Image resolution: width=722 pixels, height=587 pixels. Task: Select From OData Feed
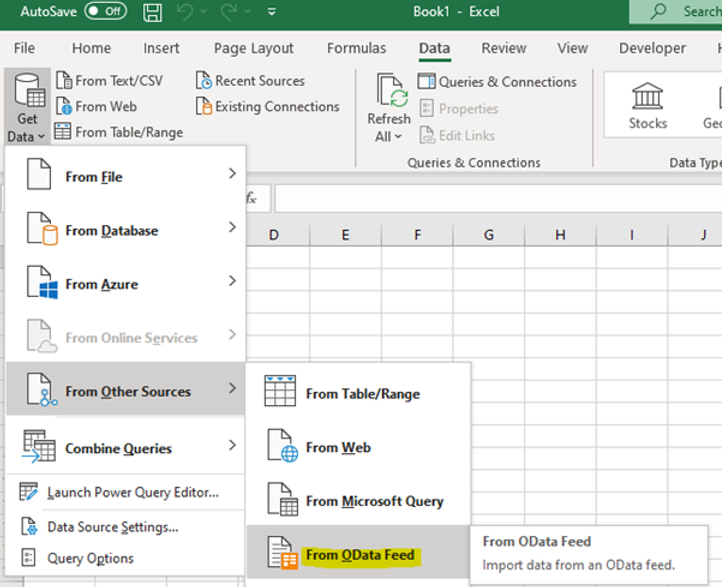358,552
